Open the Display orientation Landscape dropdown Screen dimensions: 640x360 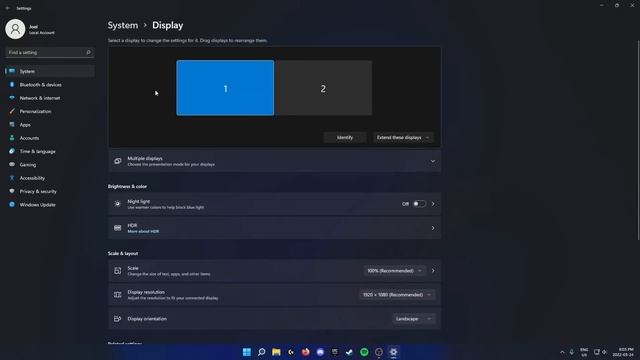click(x=413, y=319)
